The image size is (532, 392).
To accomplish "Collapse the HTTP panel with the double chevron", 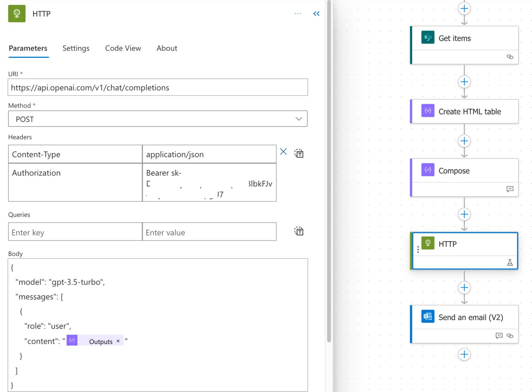I will (316, 13).
